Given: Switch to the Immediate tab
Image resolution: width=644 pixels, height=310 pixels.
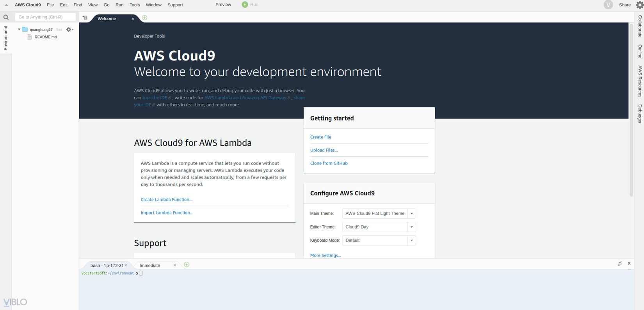Looking at the screenshot, I should point(150,266).
